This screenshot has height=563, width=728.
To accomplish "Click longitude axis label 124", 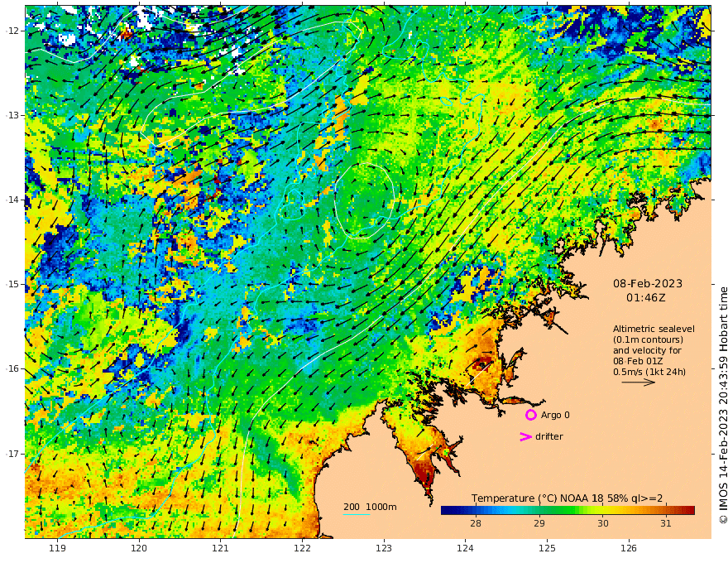I will tap(465, 548).
